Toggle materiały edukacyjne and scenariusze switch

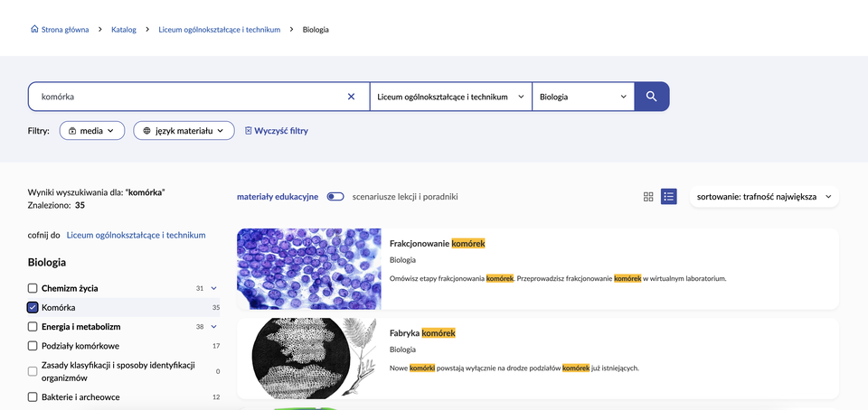(x=335, y=197)
